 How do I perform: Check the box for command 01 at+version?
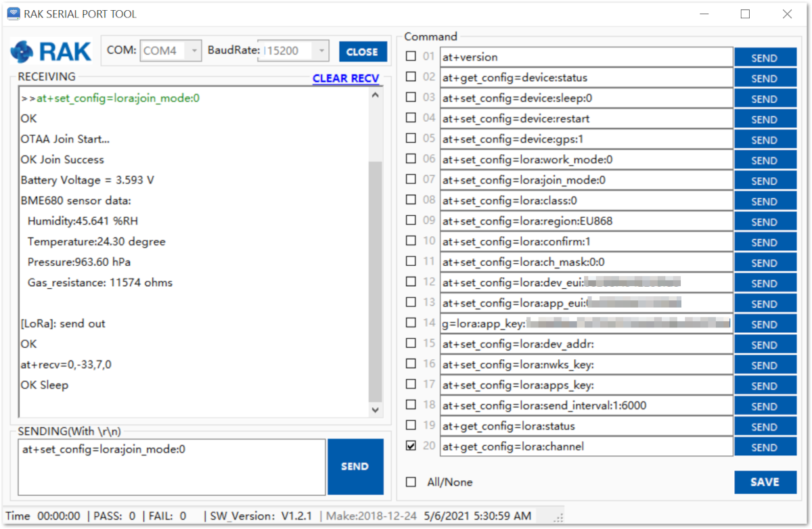(411, 57)
